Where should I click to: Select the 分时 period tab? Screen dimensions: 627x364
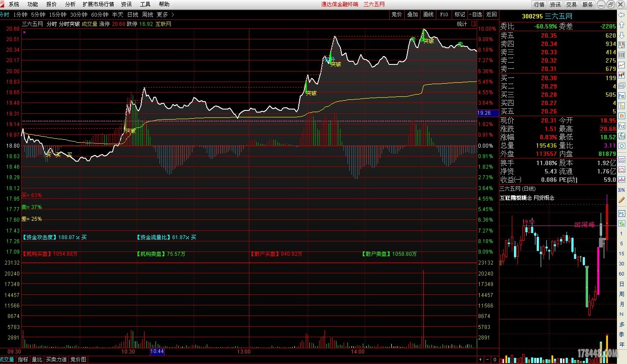4,14
